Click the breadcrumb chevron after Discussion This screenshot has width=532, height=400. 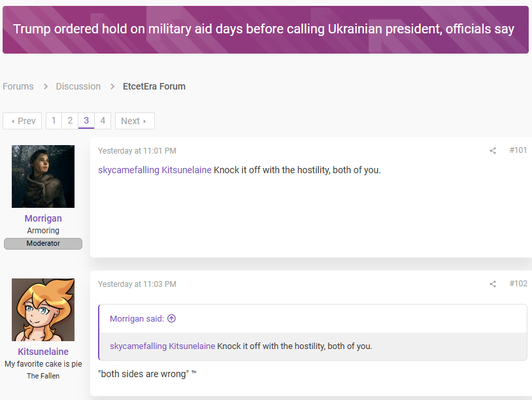[112, 86]
